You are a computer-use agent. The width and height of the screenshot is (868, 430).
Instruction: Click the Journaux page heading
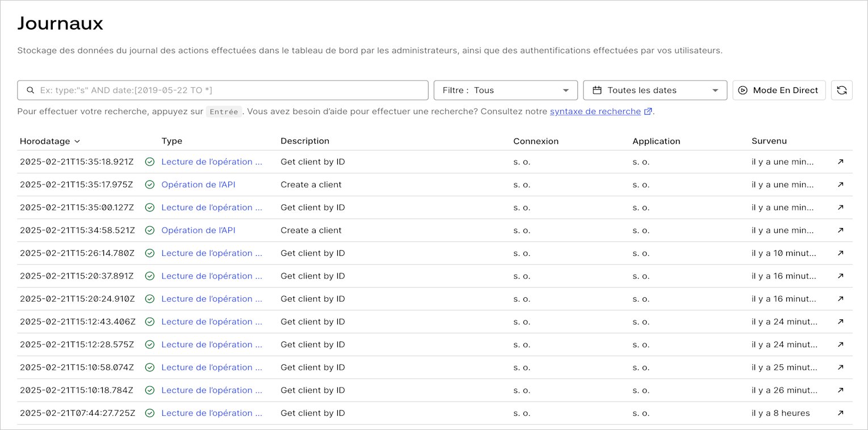[x=60, y=23]
